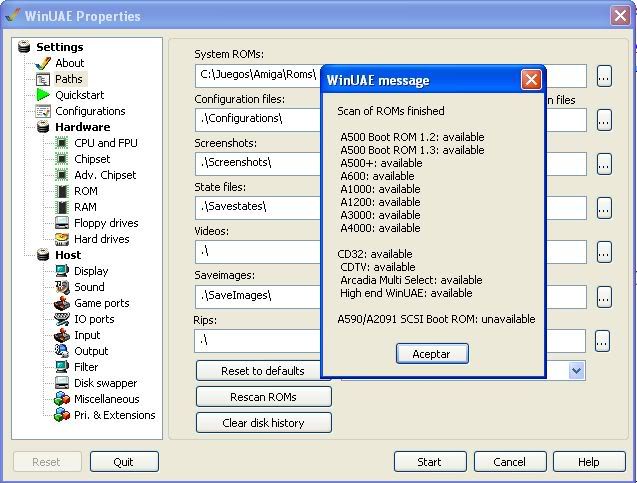Browse for Videos folder

(x=604, y=252)
